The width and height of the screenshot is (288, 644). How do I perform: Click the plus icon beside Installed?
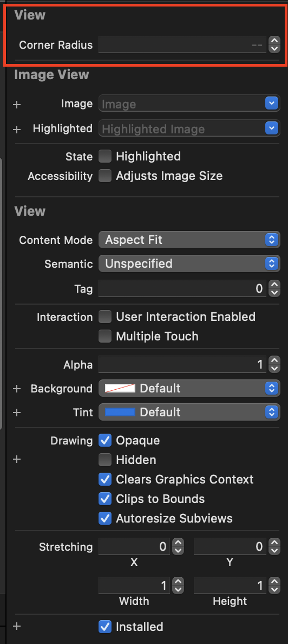pos(17,626)
